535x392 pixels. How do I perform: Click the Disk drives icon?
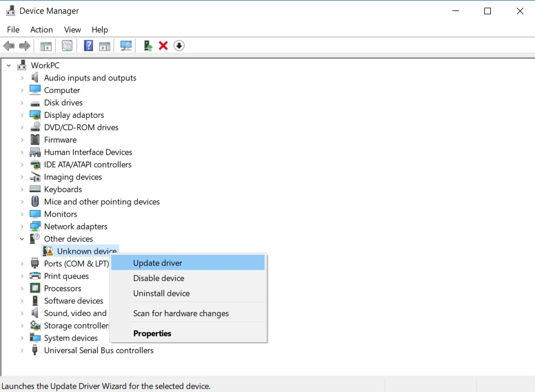35,104
